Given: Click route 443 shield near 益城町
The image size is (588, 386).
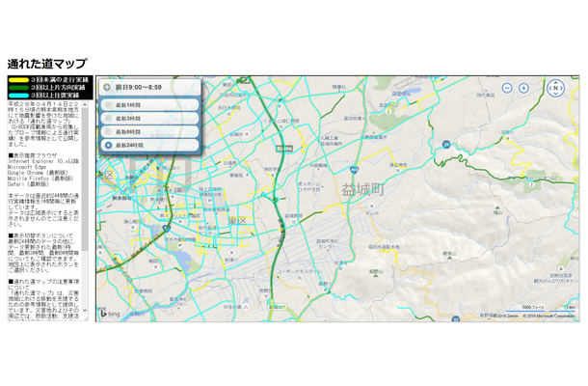Looking at the screenshot, I should pyautogui.click(x=354, y=170).
